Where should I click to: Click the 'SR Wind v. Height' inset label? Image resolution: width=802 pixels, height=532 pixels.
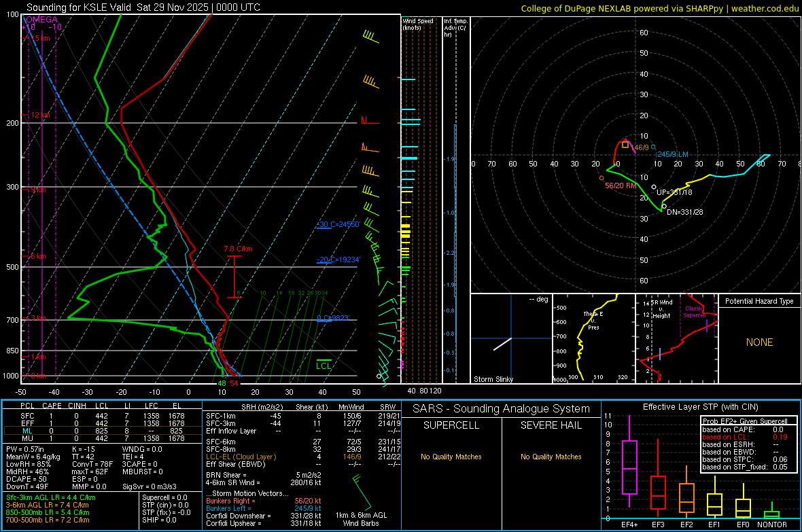(661, 309)
